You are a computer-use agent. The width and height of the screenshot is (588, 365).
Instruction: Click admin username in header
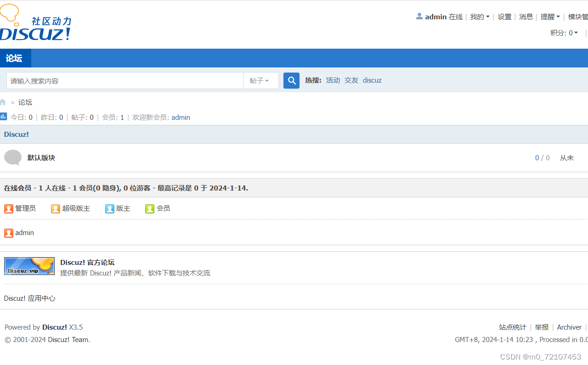[436, 17]
